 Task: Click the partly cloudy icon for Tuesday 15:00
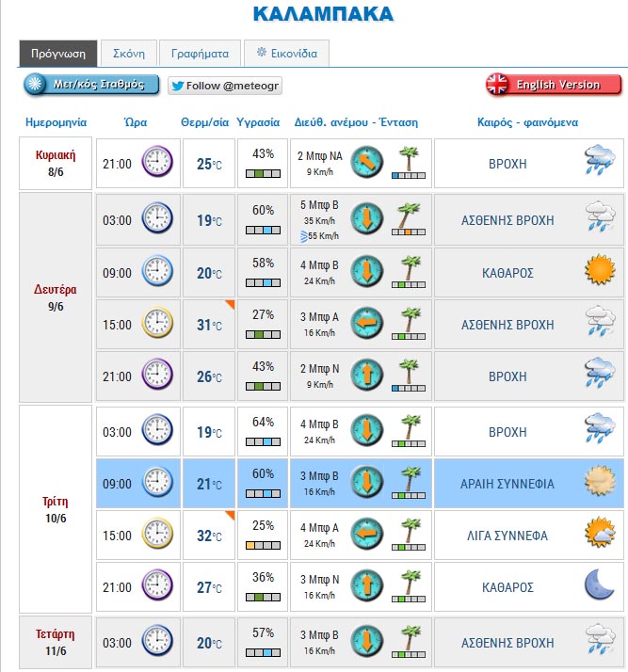598,535
